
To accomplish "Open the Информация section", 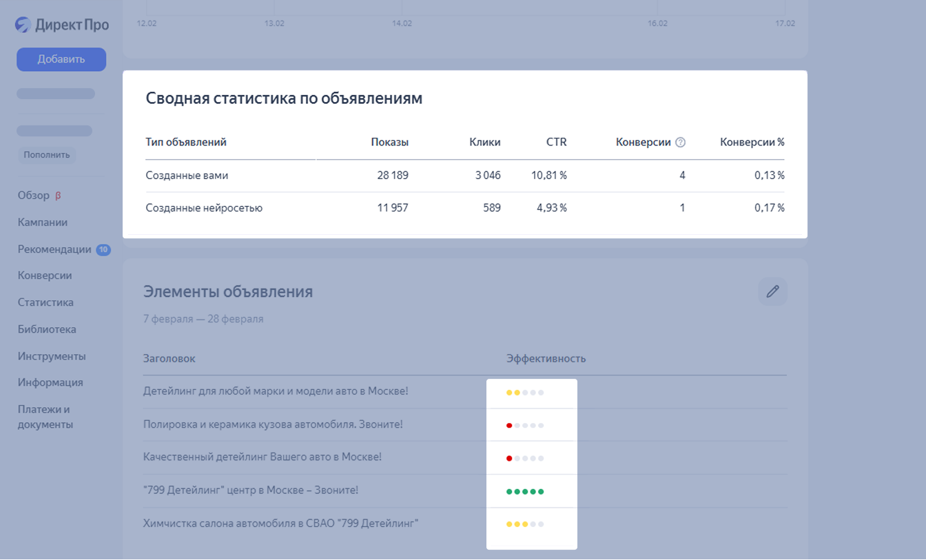I will click(50, 382).
